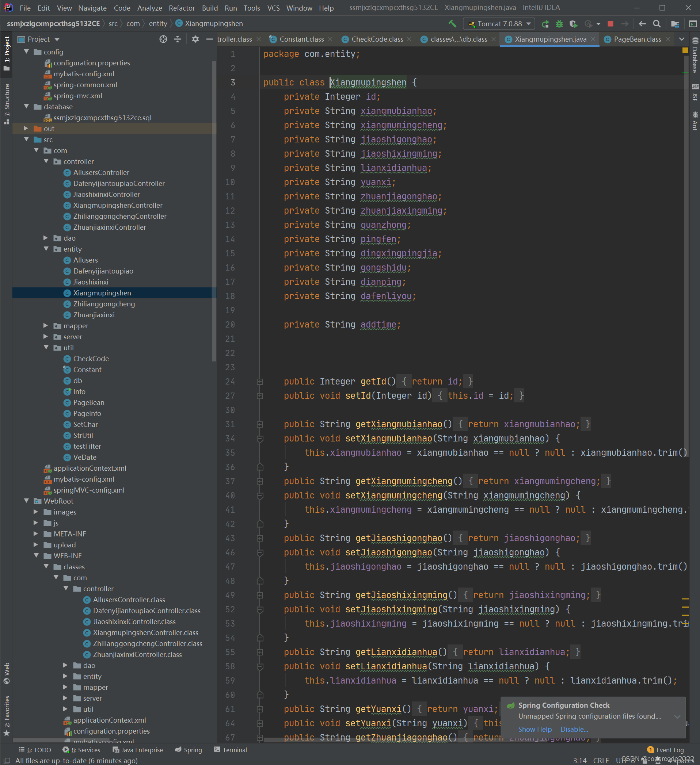Run with Coverage
The height and width of the screenshot is (765, 700).
pos(574,23)
